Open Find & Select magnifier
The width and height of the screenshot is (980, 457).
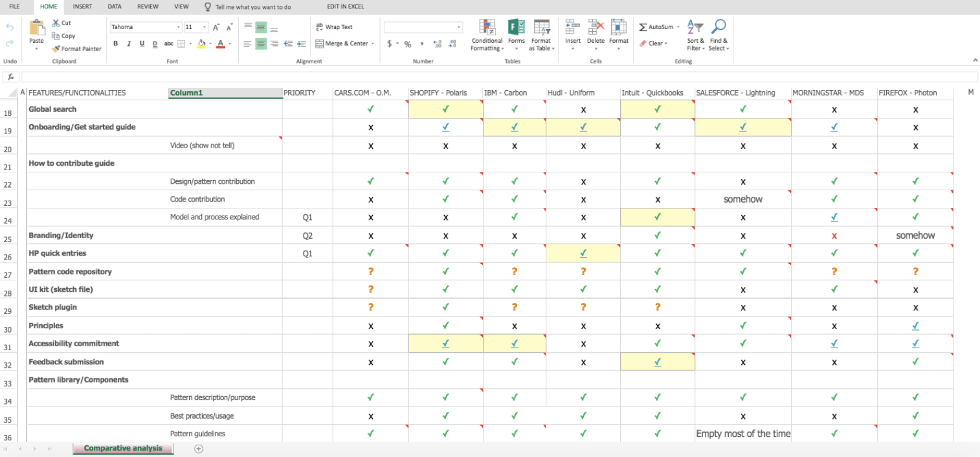click(x=718, y=35)
